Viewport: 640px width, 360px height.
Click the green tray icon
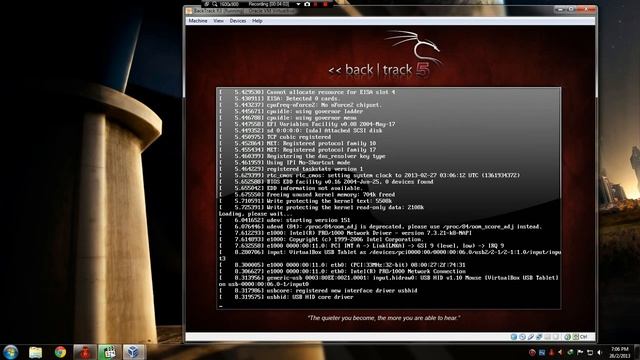(x=570, y=352)
